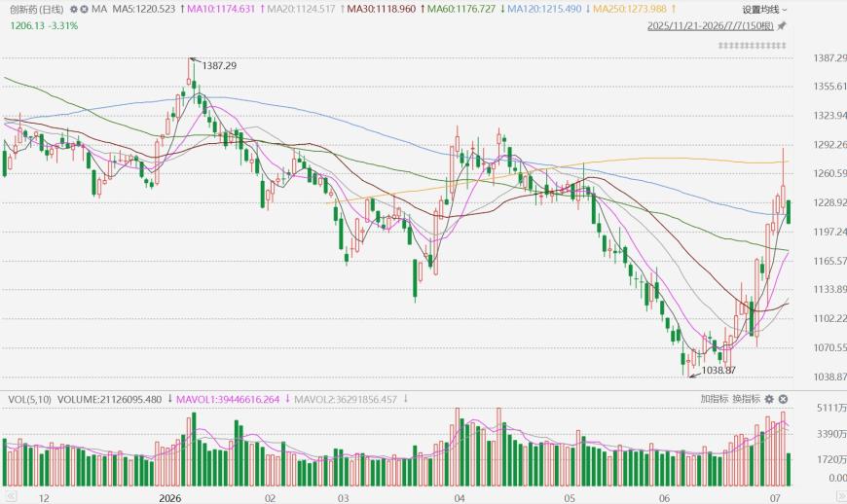Screen dimensions: 847x504
Task: Click the 创新药 (日线) chart title
Action: click(x=36, y=9)
